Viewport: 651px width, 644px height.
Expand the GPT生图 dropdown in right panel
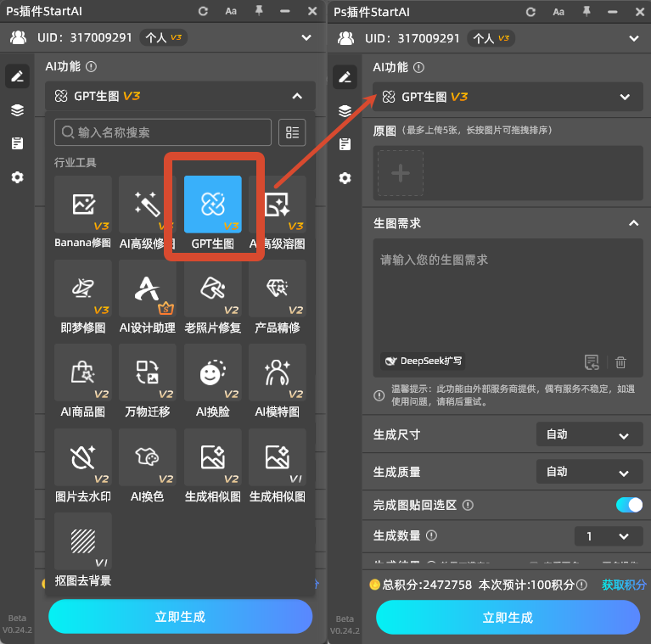[x=625, y=97]
